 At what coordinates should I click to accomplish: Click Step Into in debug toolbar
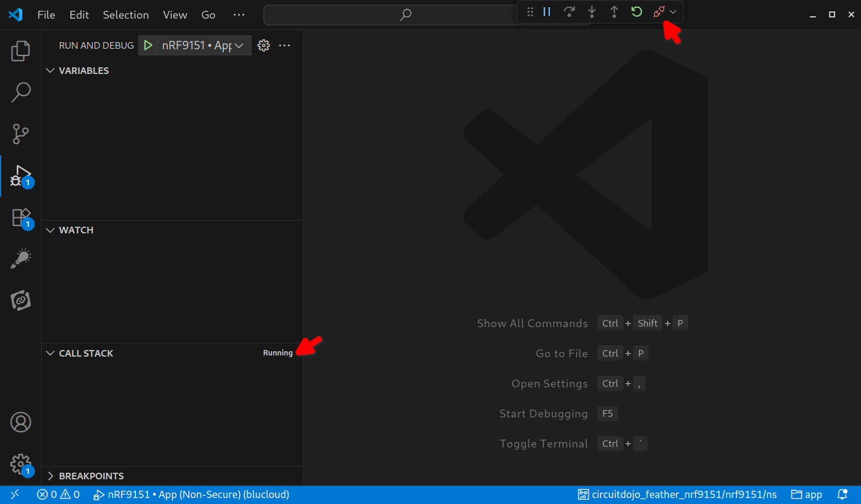click(x=592, y=11)
